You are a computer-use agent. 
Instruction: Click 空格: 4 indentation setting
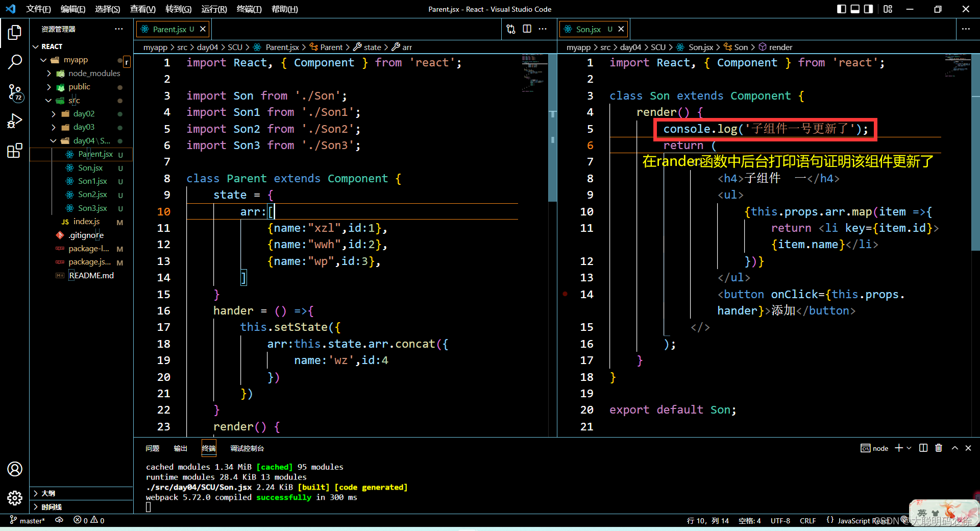point(749,520)
